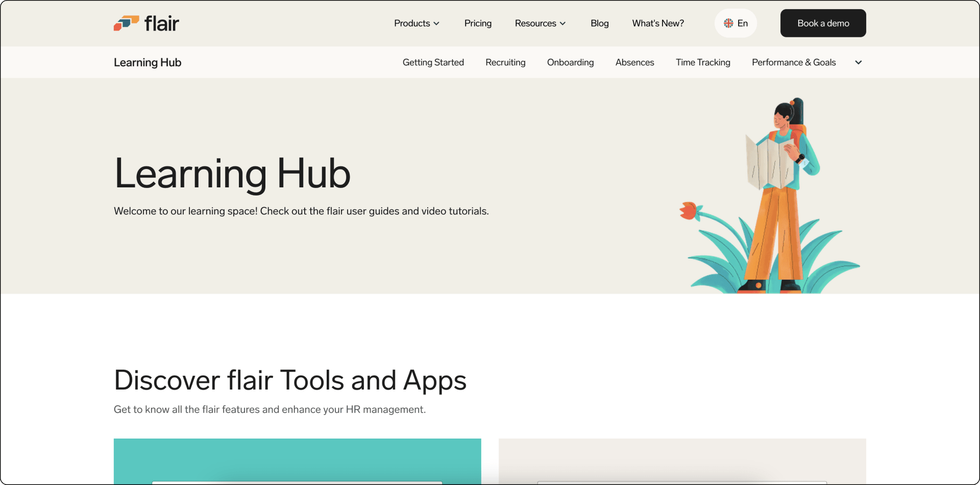Open the beige feature card thumbnail
Image resolution: width=980 pixels, height=485 pixels.
coord(682,462)
